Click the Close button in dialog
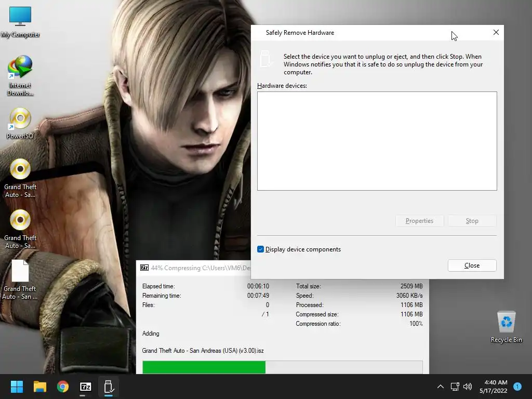This screenshot has width=532, height=399. [472, 265]
